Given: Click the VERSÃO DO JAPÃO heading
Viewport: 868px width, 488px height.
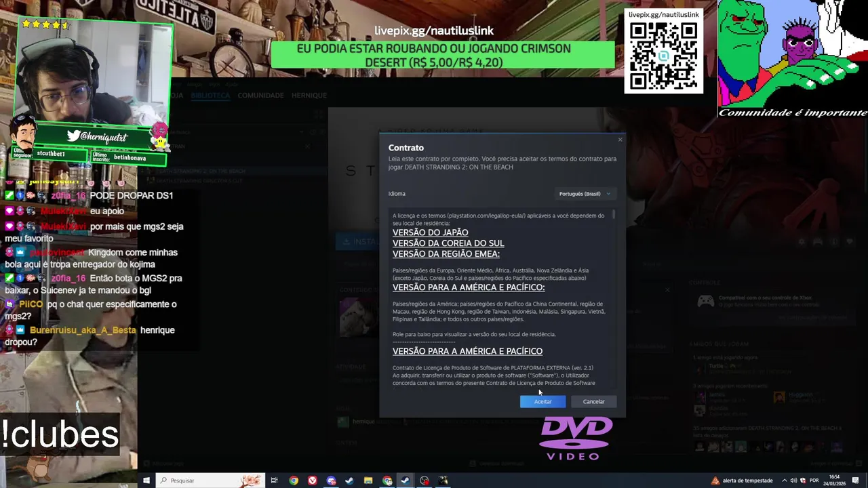Looking at the screenshot, I should tap(430, 232).
